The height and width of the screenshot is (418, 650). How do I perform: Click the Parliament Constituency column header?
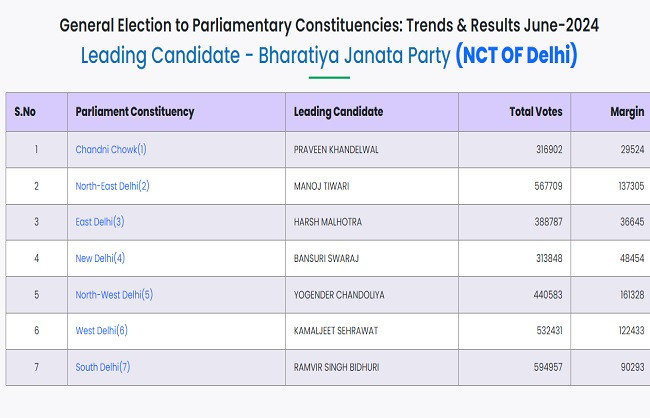(135, 112)
